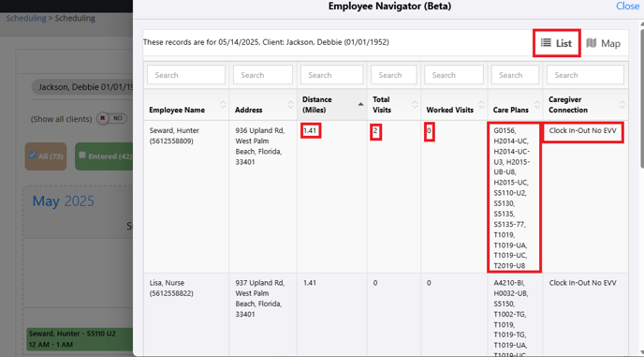Uncheck the All (73) checkbox
644x357 pixels.
[x=33, y=155]
